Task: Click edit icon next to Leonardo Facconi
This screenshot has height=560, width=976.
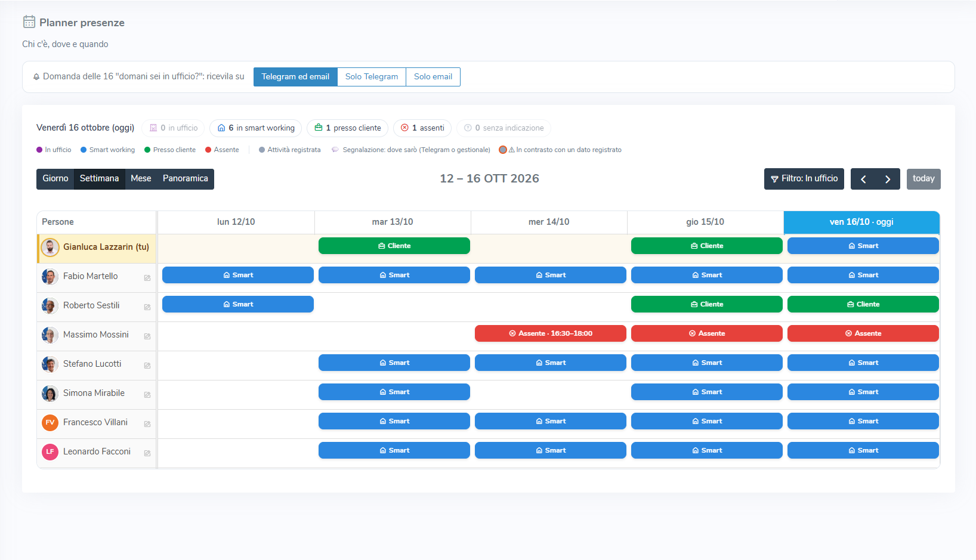Action: (147, 453)
